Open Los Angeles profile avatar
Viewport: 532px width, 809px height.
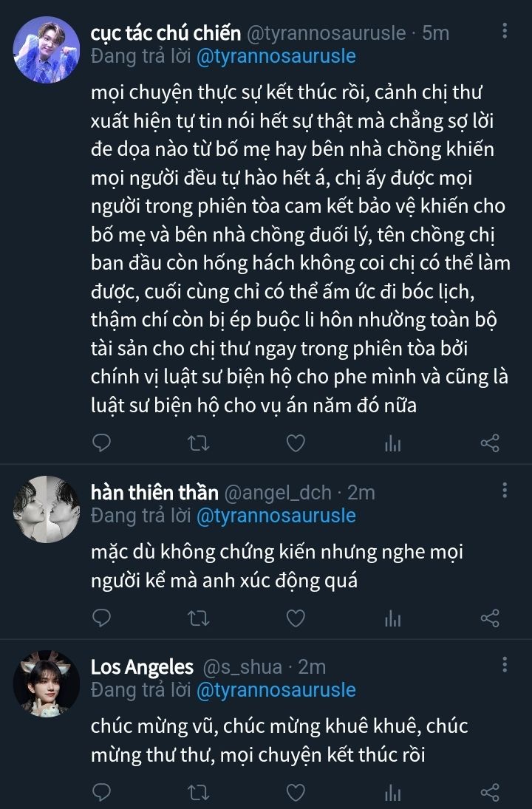(47, 683)
